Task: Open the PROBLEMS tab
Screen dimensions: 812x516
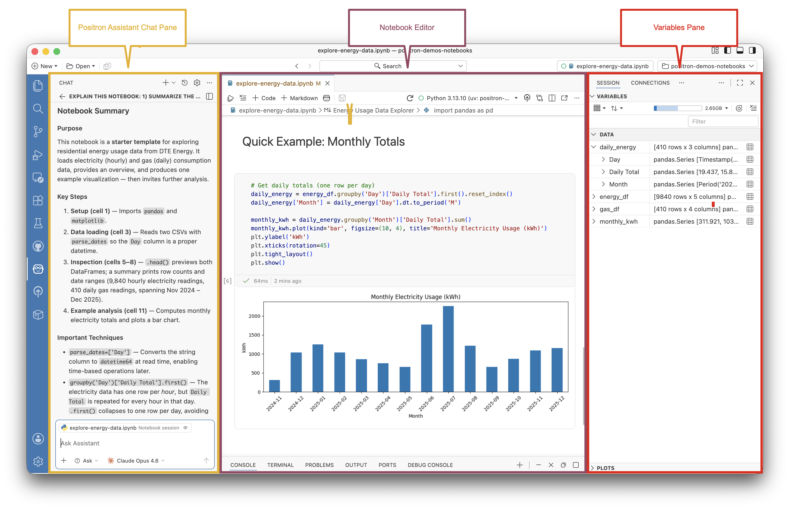Action: point(319,465)
